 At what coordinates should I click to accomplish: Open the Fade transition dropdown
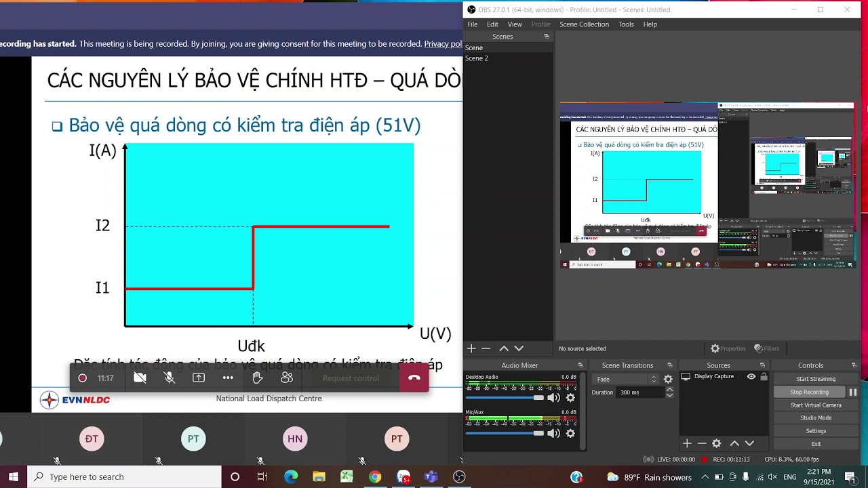626,380
